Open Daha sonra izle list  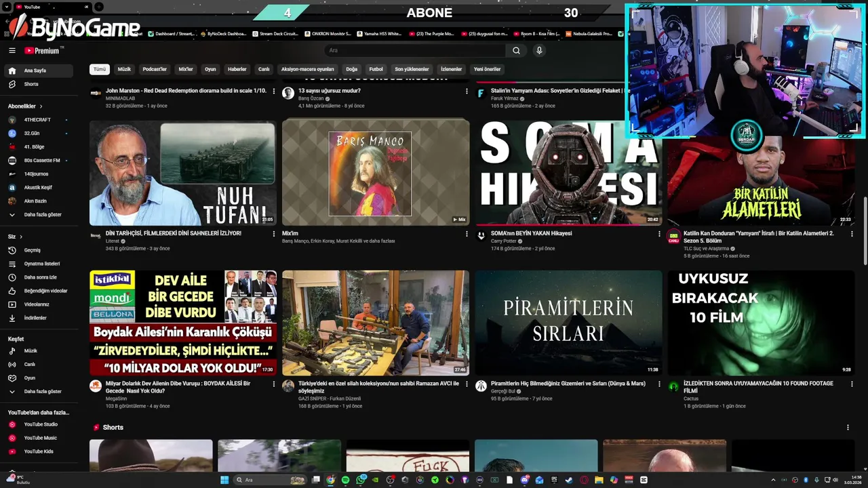point(39,277)
